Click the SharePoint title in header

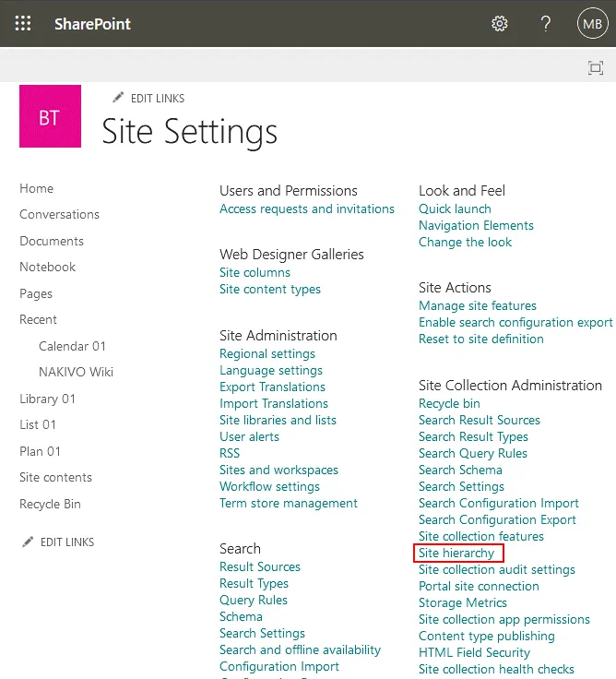coord(92,23)
